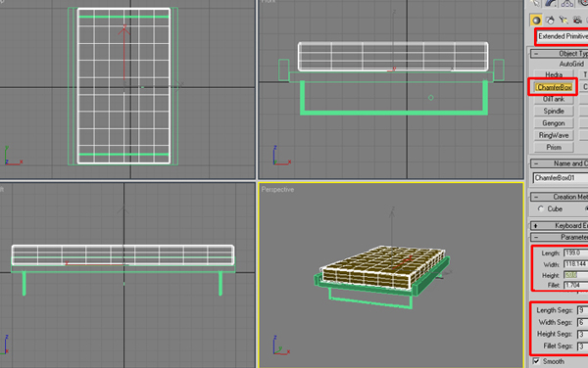Click the Spindle primitive button

coord(554,112)
